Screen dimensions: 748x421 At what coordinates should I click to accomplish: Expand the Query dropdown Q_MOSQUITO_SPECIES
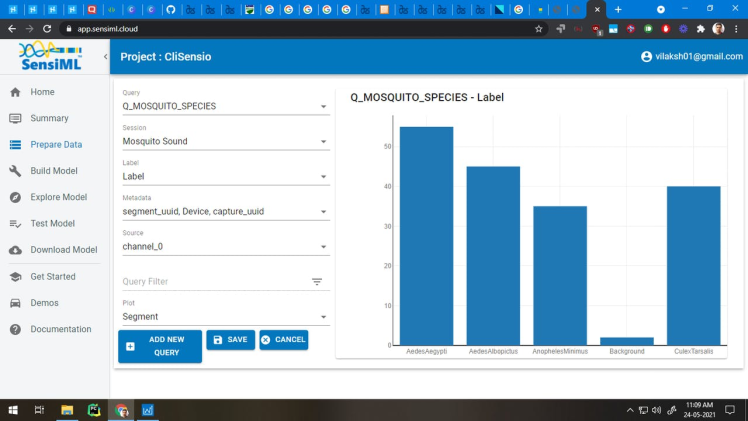[225, 106]
